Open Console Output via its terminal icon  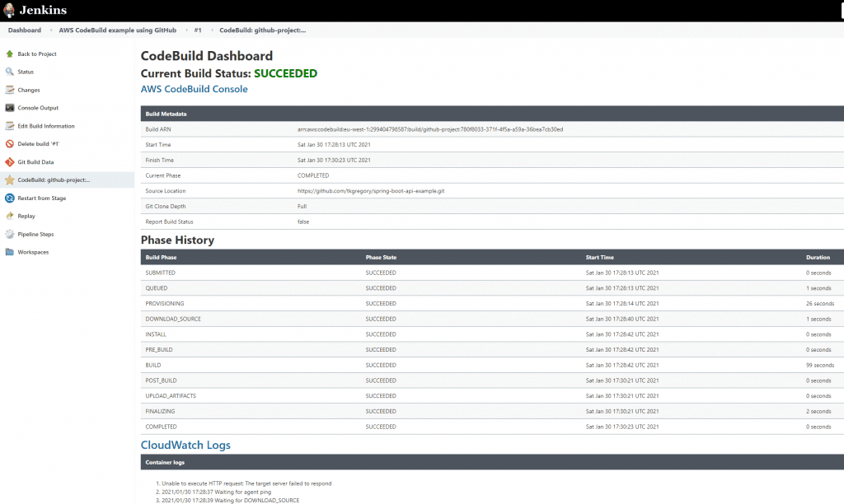pyautogui.click(x=10, y=108)
